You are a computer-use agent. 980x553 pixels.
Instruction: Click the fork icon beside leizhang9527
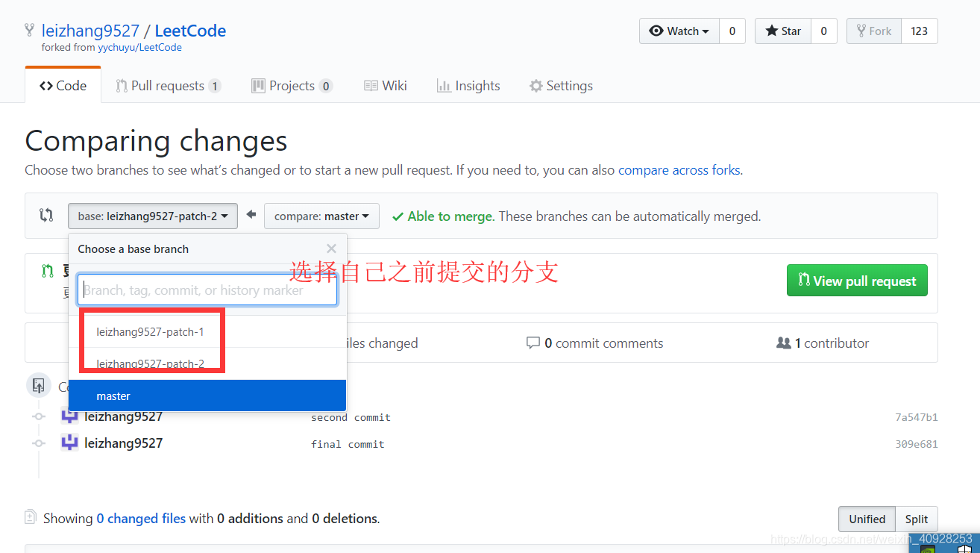29,31
